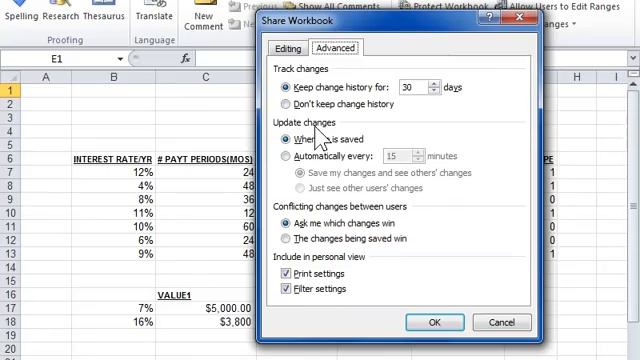Click the VALUE1 header cell
The image size is (640, 360).
pos(206,295)
